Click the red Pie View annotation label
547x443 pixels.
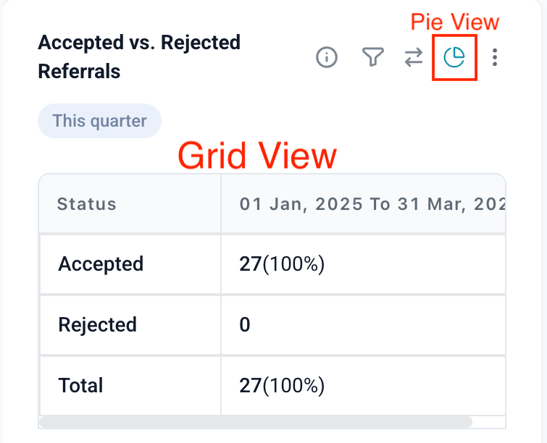[x=455, y=22]
